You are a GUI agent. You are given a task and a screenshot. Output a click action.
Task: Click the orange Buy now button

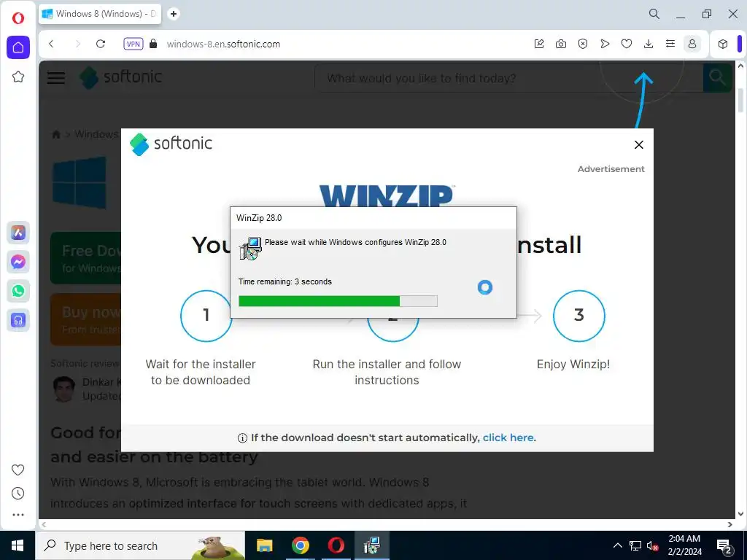pos(86,319)
